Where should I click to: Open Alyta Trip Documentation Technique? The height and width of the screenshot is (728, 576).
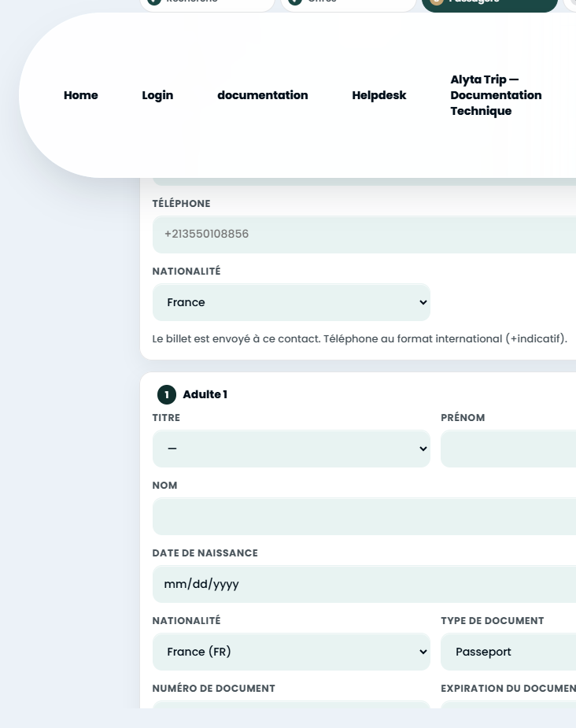[x=496, y=95]
